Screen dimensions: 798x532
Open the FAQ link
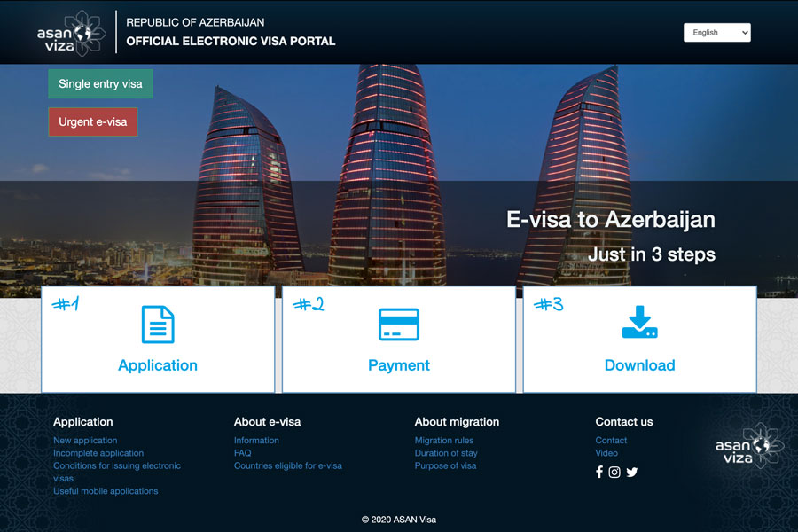[x=243, y=453]
